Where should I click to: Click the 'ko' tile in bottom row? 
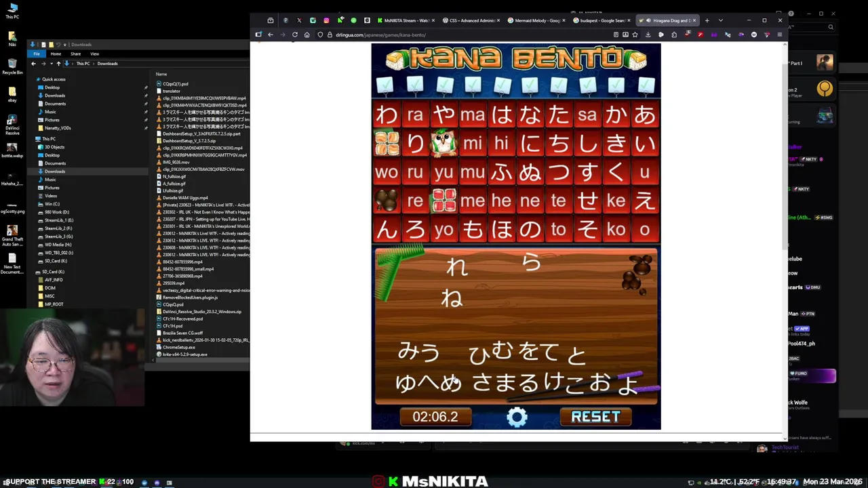616,230
